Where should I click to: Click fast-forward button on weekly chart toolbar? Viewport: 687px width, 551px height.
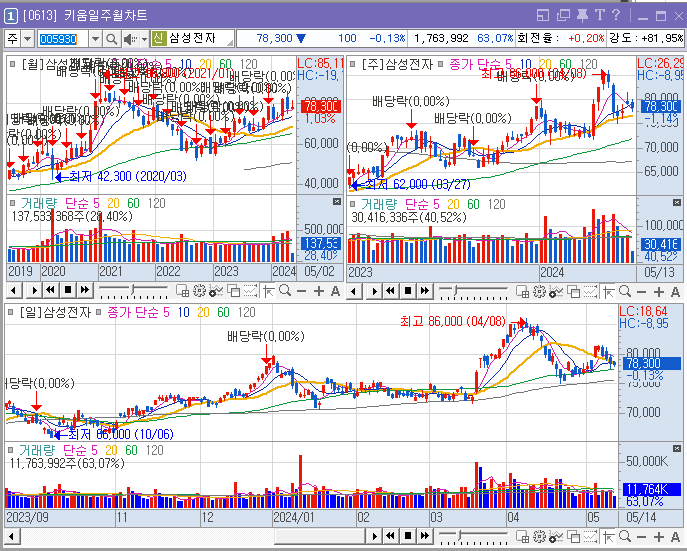pos(425,290)
